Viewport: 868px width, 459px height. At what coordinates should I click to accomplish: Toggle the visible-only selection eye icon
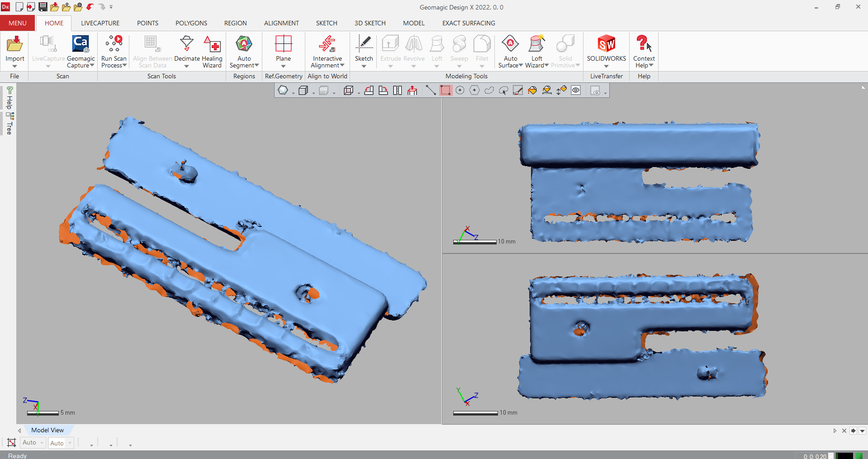pyautogui.click(x=576, y=91)
